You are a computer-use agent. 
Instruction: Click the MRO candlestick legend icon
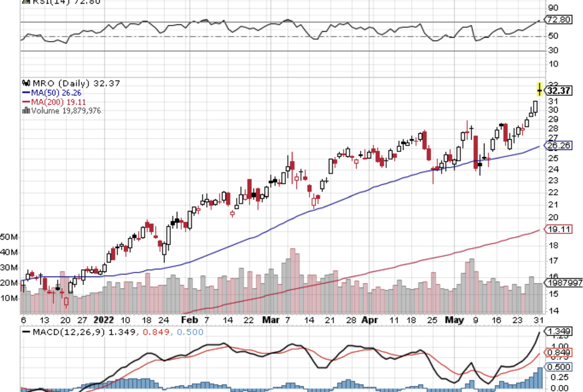[x=26, y=83]
